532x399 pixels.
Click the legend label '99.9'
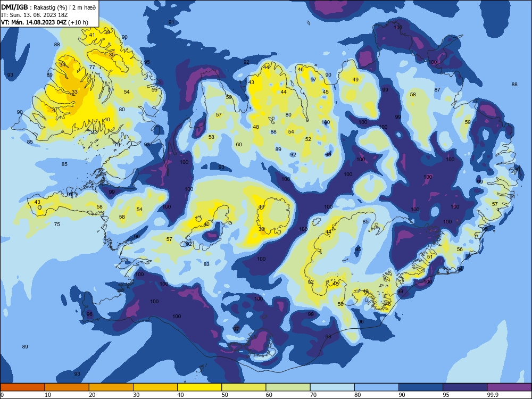click(x=492, y=395)
